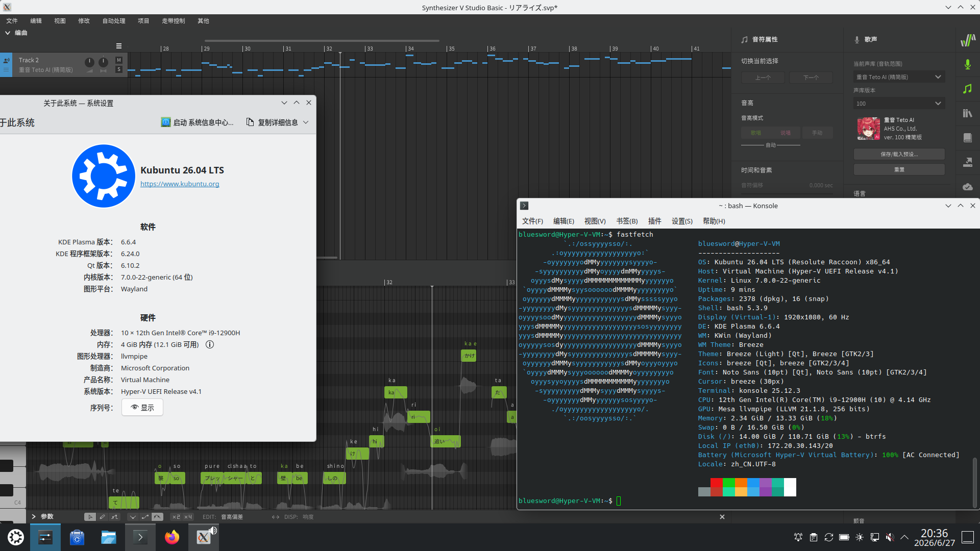Open the info icon beside memory in System Settings
Screen dimensions: 980x551
click(x=210, y=344)
